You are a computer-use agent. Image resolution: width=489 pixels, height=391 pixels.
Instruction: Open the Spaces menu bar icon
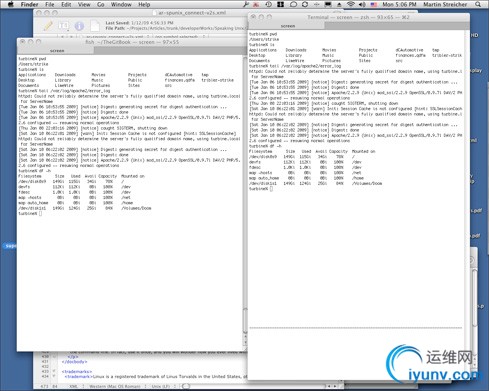click(x=280, y=4)
